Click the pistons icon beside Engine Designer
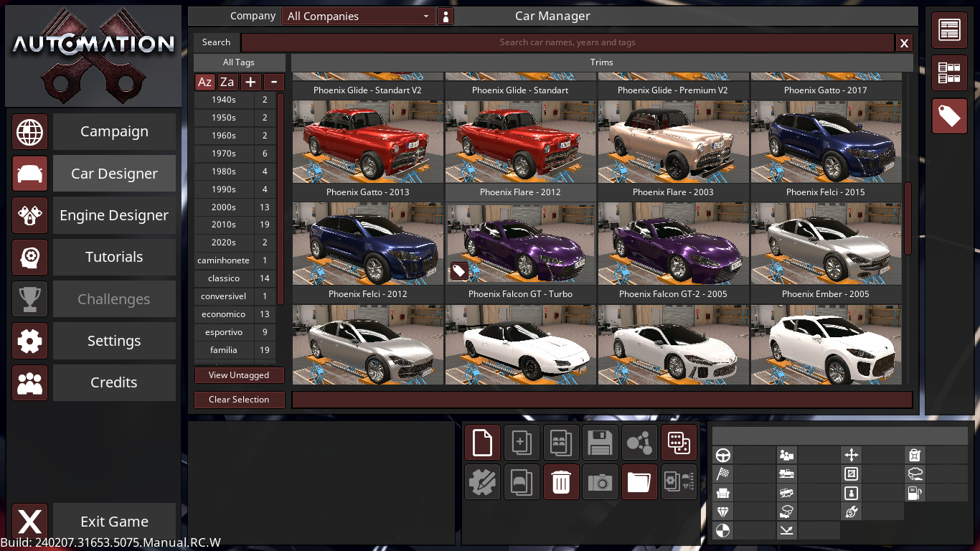The height and width of the screenshot is (551, 980). pyautogui.click(x=30, y=215)
